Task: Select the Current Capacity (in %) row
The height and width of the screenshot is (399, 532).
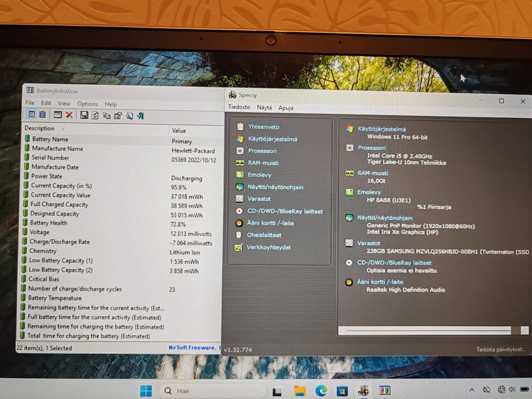Action: click(x=121, y=186)
